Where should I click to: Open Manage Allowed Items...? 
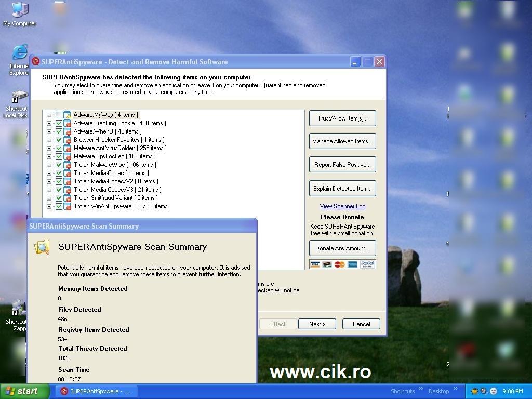(342, 141)
